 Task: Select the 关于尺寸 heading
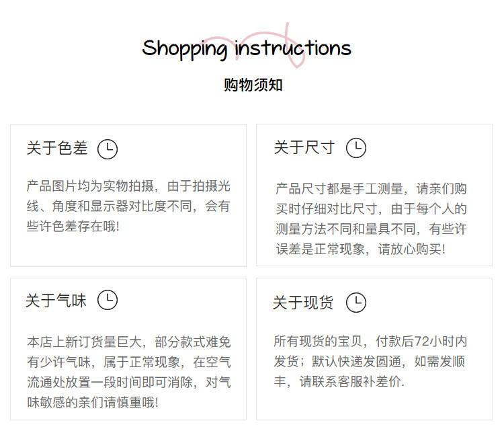click(304, 148)
